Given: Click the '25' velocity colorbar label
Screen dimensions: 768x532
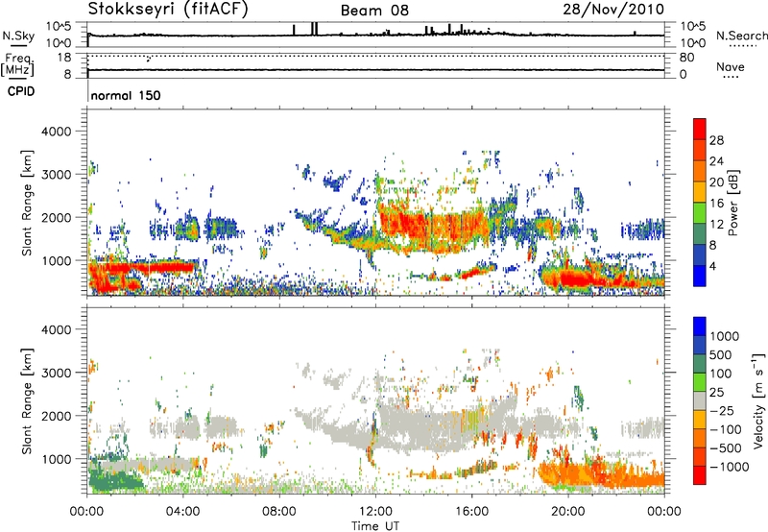Looking at the screenshot, I should pyautogui.click(x=717, y=392).
